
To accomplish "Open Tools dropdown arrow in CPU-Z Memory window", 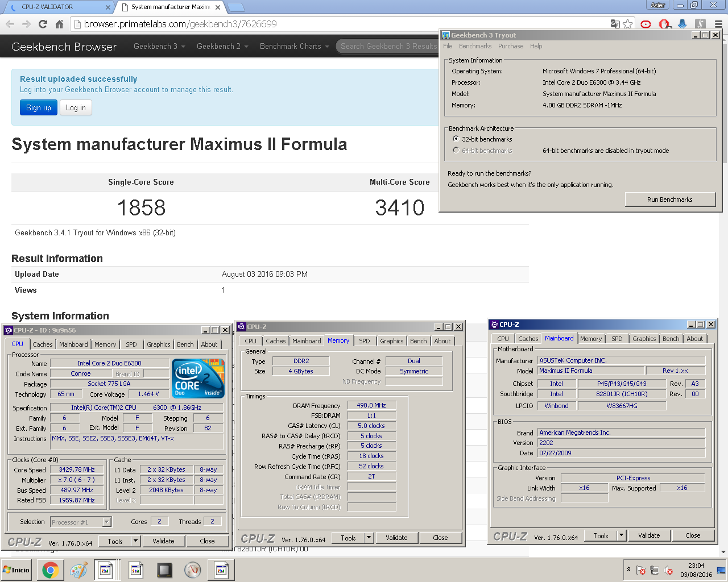I will [369, 538].
